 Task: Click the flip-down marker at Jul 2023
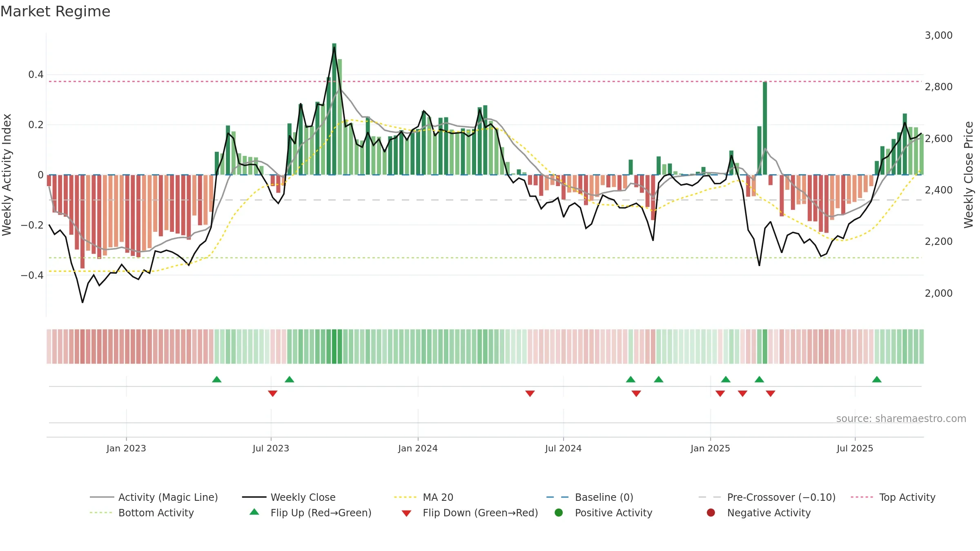click(273, 393)
